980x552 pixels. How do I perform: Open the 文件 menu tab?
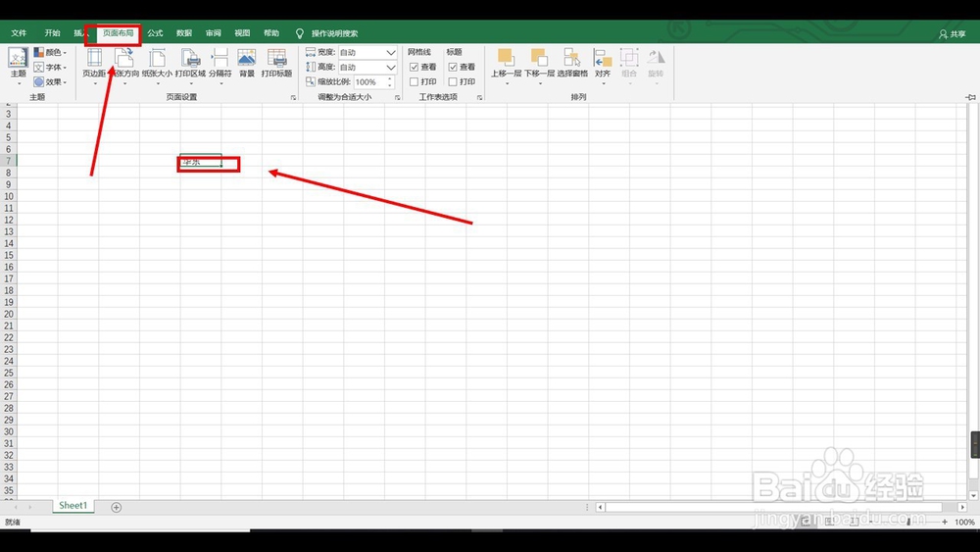point(19,33)
